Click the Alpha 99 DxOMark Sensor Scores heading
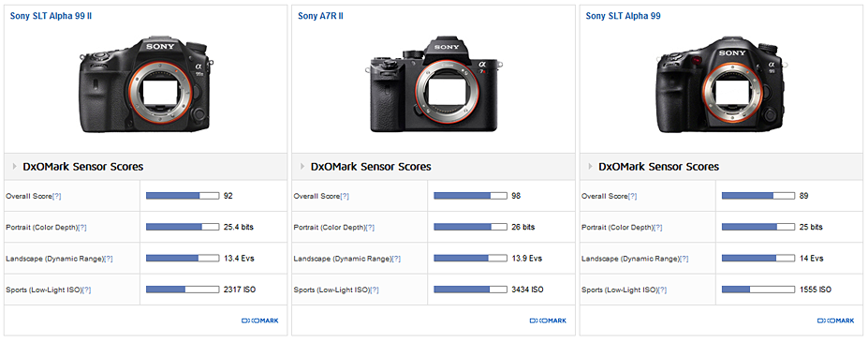 [659, 166]
